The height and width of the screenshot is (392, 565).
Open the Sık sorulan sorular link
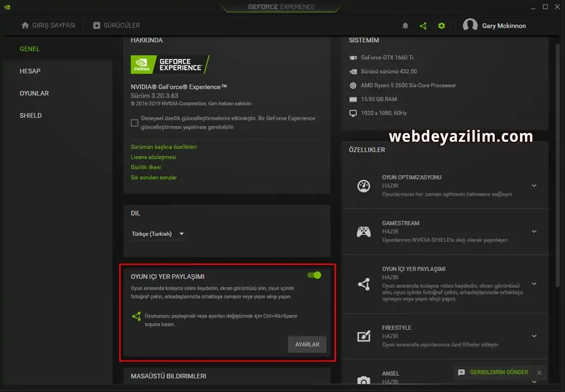click(x=154, y=177)
